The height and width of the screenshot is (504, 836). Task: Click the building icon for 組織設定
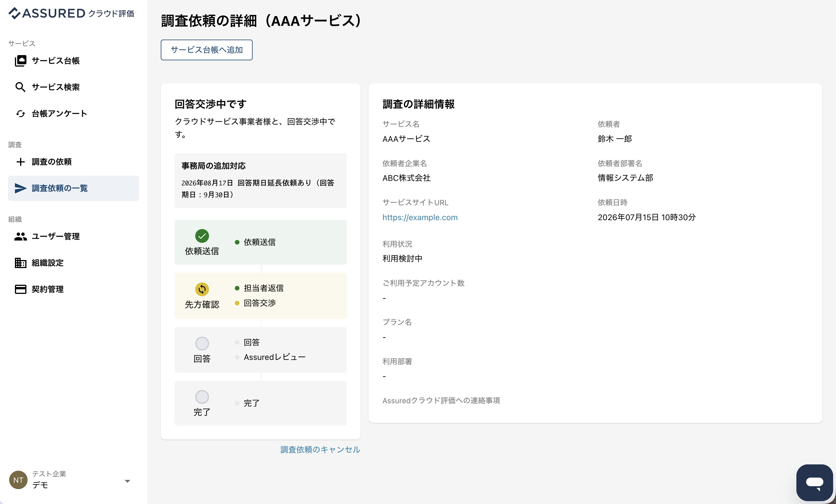coord(20,263)
